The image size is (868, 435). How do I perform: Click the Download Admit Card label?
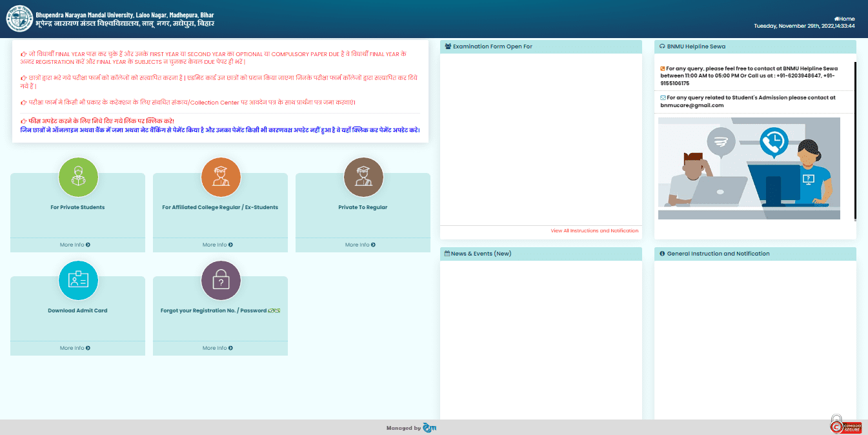point(77,310)
